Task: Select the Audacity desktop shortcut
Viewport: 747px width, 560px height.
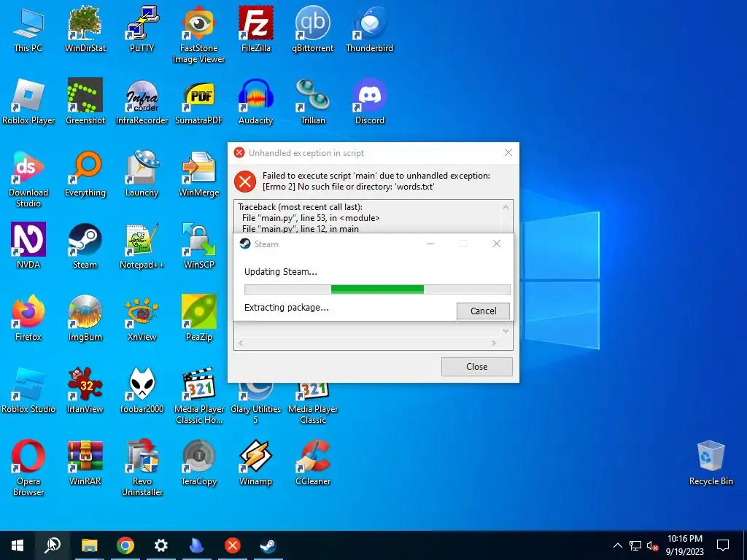Action: point(256,101)
